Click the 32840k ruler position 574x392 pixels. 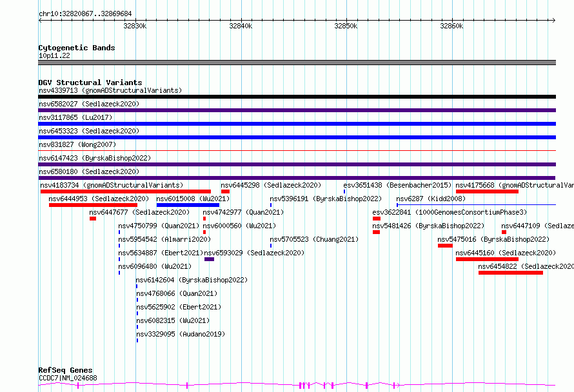[x=241, y=26]
